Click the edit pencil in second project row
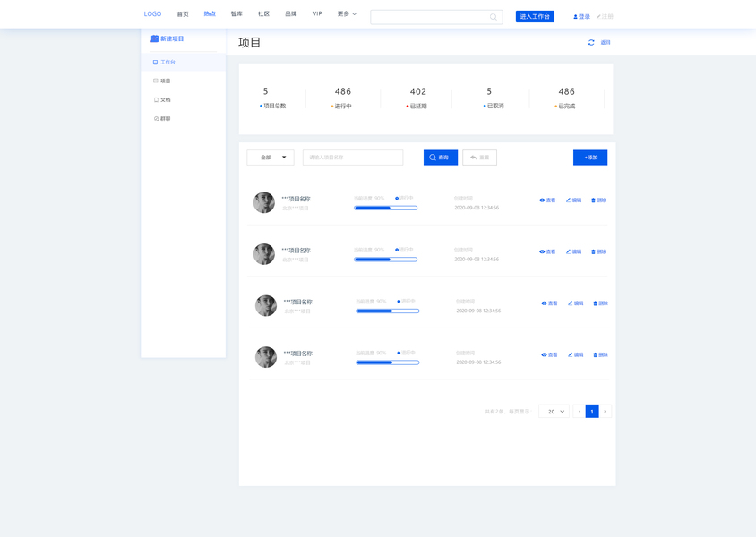This screenshot has width=756, height=537. (x=568, y=251)
